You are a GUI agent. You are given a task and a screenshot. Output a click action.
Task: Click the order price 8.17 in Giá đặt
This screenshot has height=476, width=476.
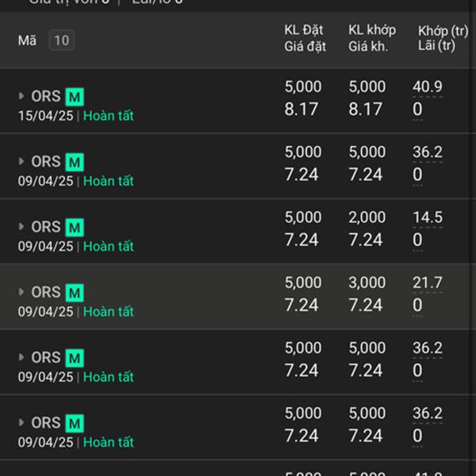[x=301, y=109]
